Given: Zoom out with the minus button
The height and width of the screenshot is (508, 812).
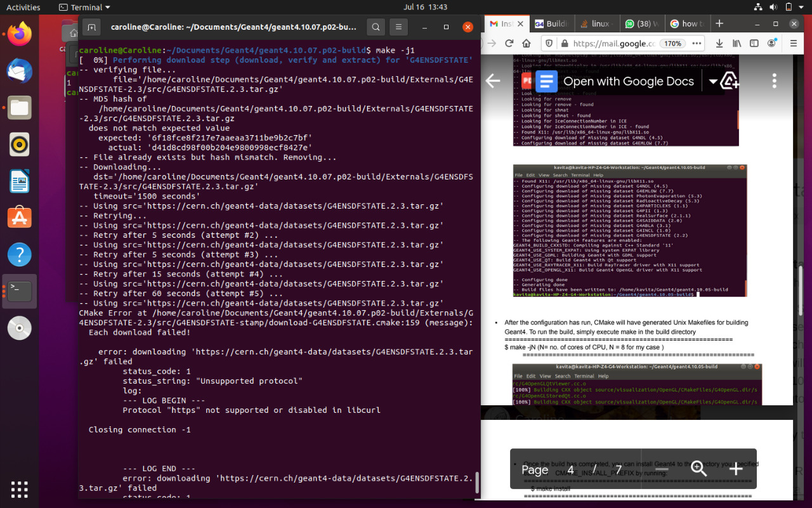Looking at the screenshot, I should tap(662, 469).
